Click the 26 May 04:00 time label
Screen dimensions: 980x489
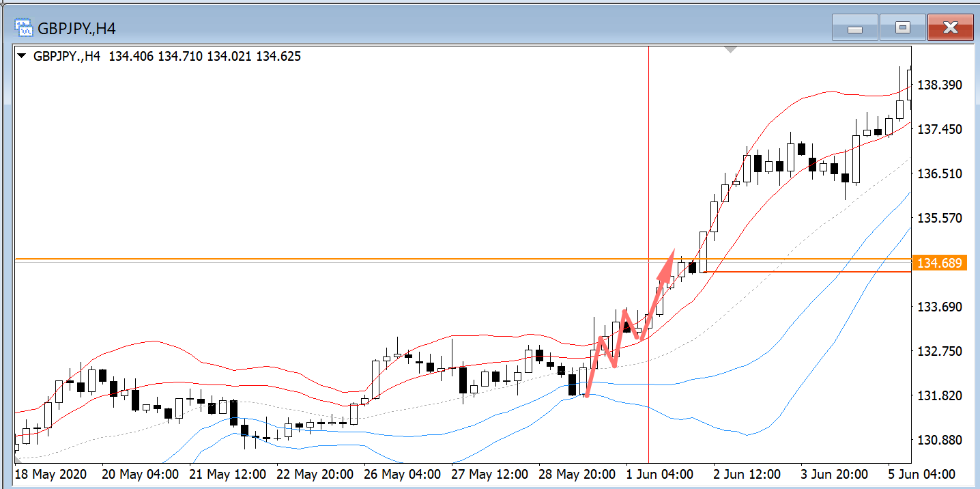pos(403,474)
